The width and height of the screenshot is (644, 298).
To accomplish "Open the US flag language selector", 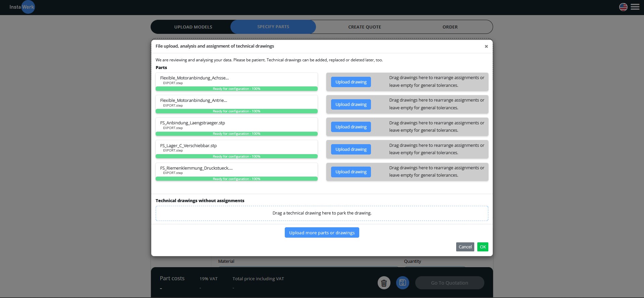I will coord(623,7).
